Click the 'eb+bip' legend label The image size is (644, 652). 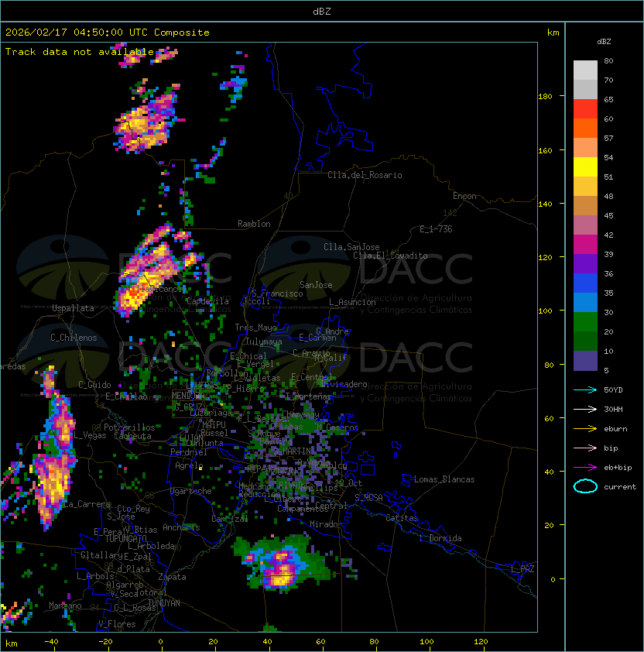[618, 468]
